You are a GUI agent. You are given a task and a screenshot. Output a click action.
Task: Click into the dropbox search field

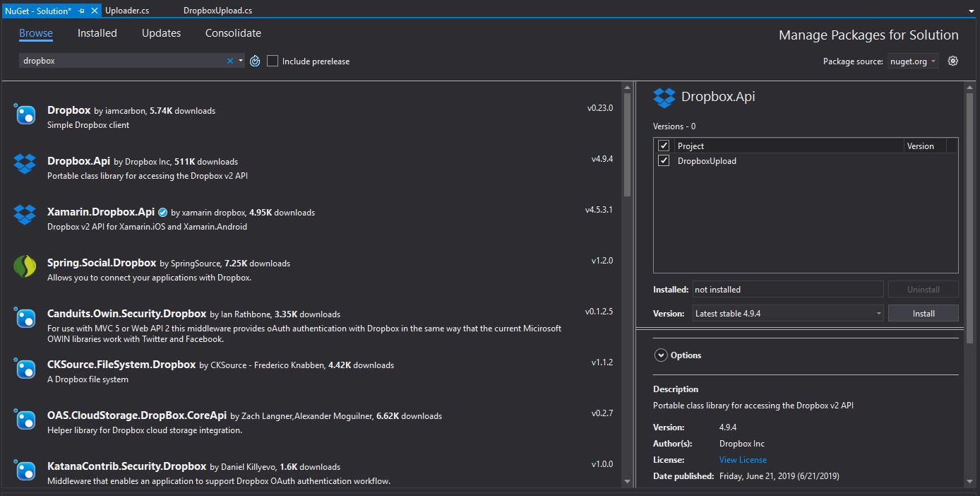[120, 61]
